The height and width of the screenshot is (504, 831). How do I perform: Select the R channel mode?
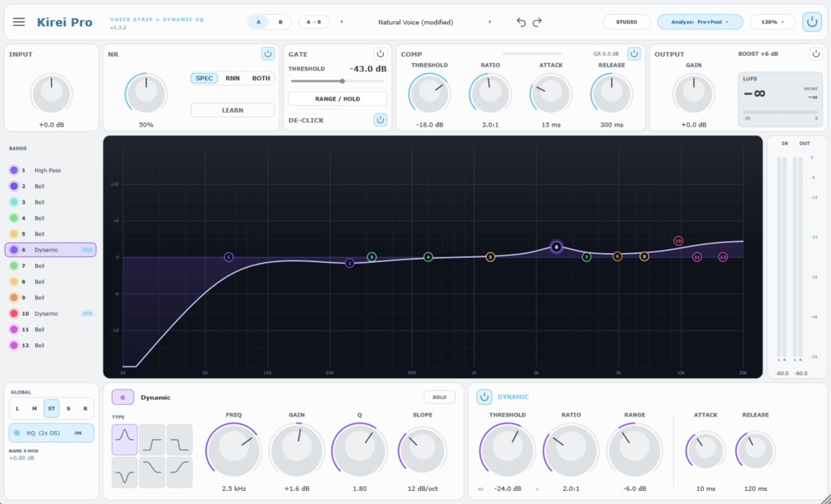point(85,408)
